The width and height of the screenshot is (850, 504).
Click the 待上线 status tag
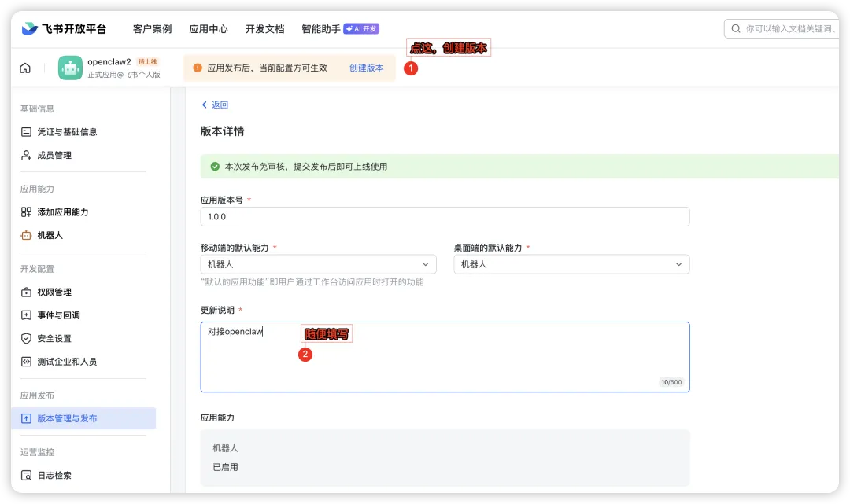[x=147, y=61]
